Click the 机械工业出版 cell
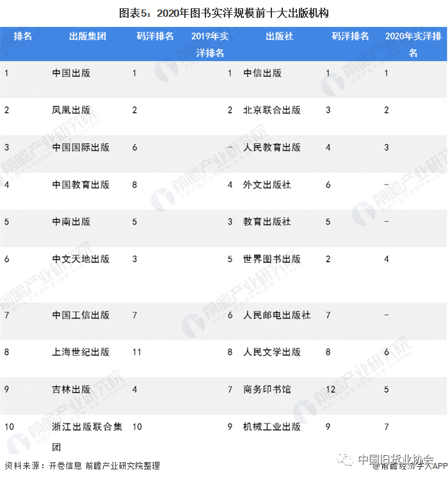 pos(272,427)
